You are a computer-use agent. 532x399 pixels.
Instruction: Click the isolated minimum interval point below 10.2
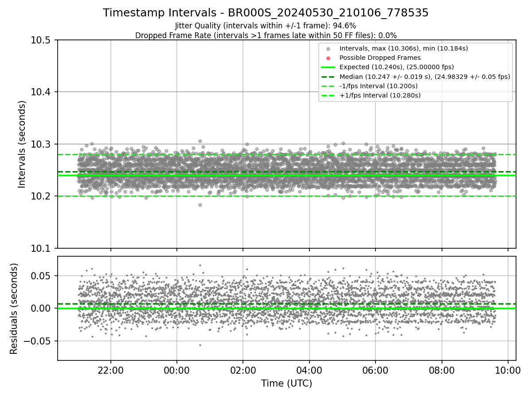[200, 205]
